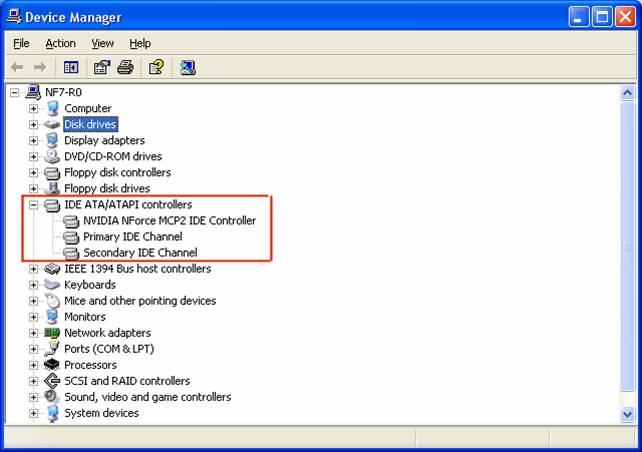Click the SCSI and RAID controllers icon
The width and height of the screenshot is (642, 452).
52,381
